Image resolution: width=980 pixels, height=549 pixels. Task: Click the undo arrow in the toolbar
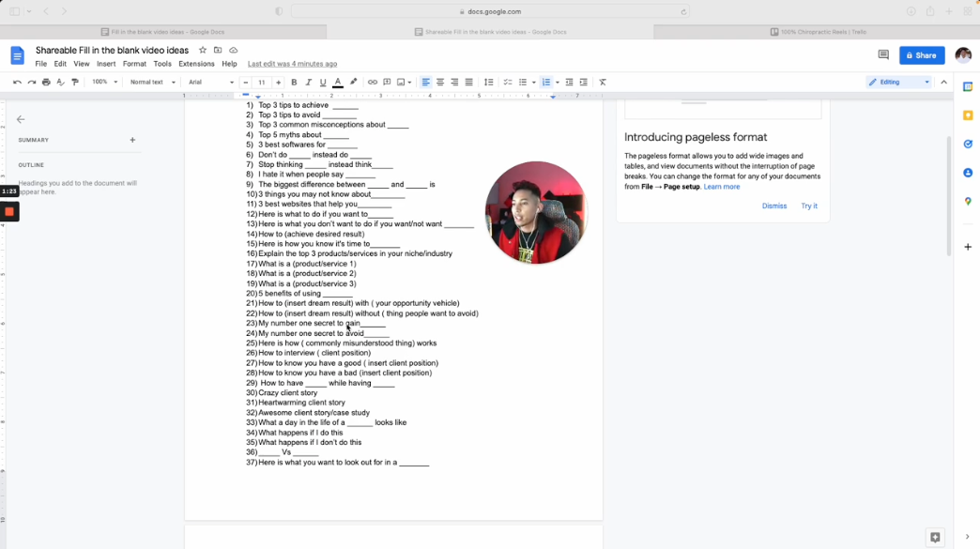coord(17,83)
